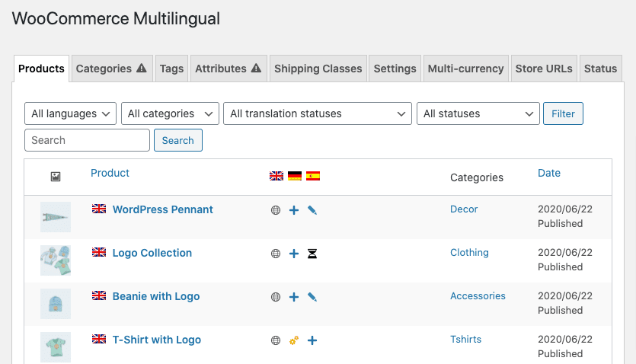Click the Spanish flag column header
This screenshot has height=364, width=636.
tap(313, 176)
